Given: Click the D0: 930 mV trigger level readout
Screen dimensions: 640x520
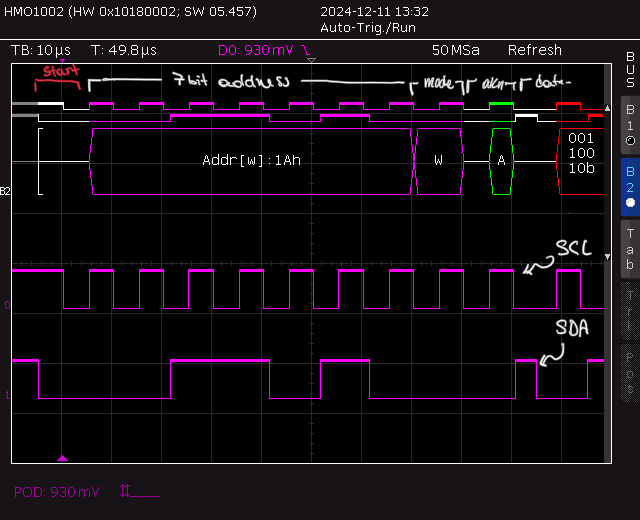Looking at the screenshot, I should point(256,50).
